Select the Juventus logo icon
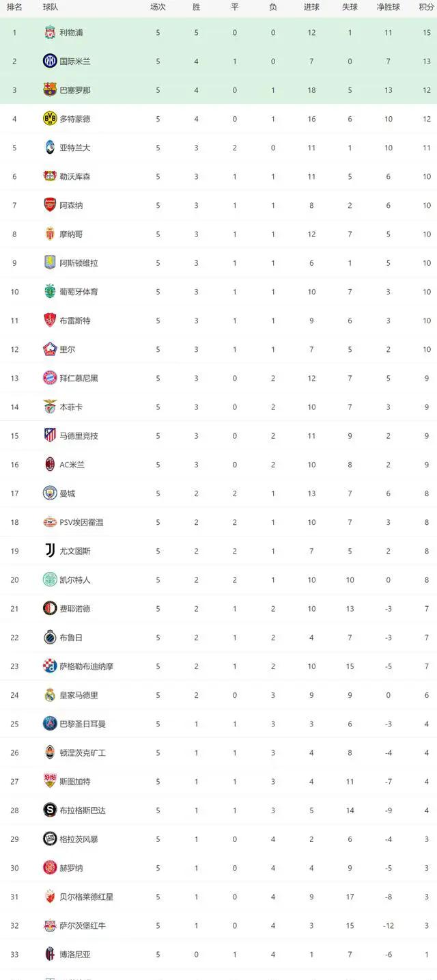This screenshot has height=980, width=437. pyautogui.click(x=49, y=551)
